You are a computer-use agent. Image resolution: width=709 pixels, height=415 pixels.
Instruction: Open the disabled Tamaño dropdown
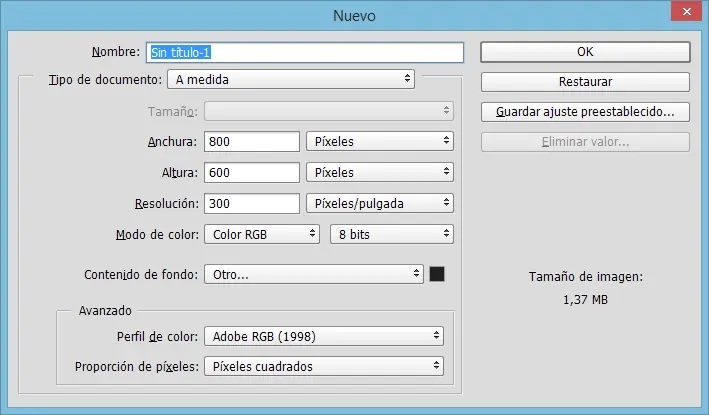(x=329, y=111)
